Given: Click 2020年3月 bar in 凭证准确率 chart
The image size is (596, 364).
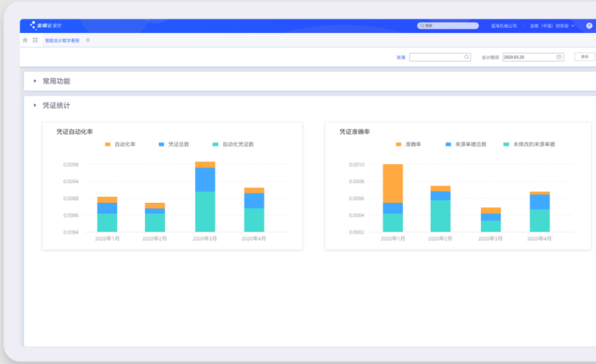Looking at the screenshot, I should 490,220.
